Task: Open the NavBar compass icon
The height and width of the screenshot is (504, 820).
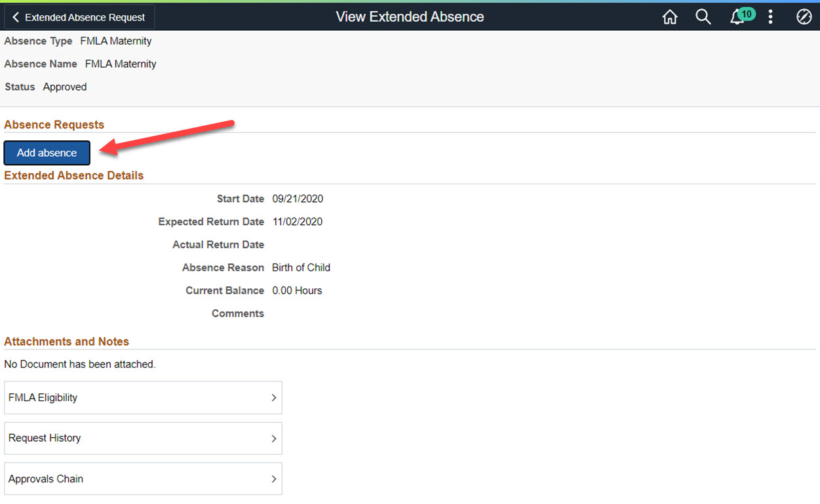Action: coord(804,17)
